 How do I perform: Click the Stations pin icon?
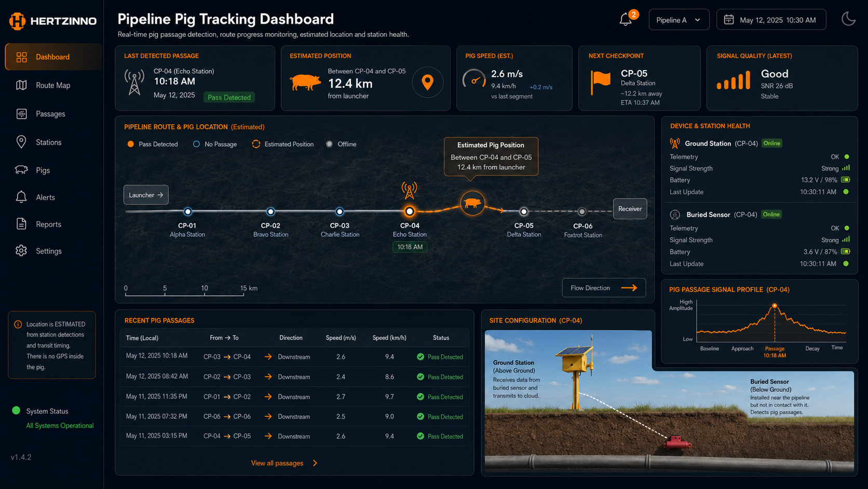click(21, 142)
